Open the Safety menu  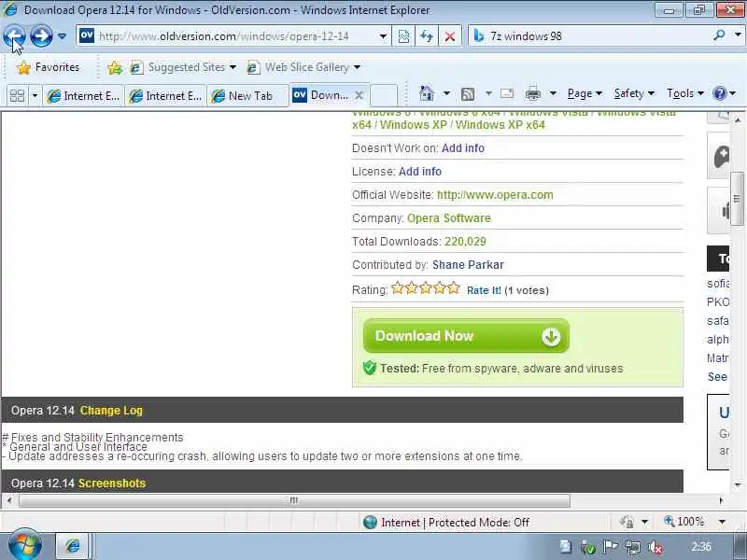click(634, 93)
